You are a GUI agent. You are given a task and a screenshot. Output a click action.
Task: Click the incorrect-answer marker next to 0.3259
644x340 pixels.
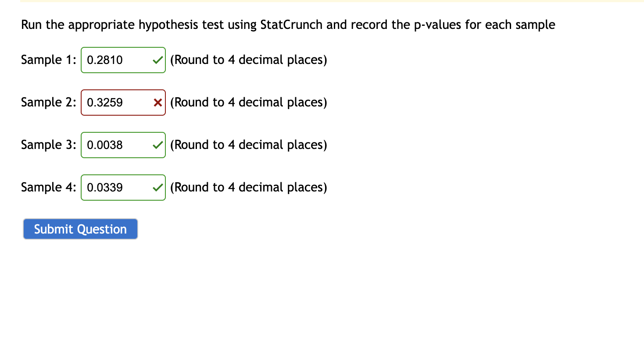pyautogui.click(x=157, y=102)
